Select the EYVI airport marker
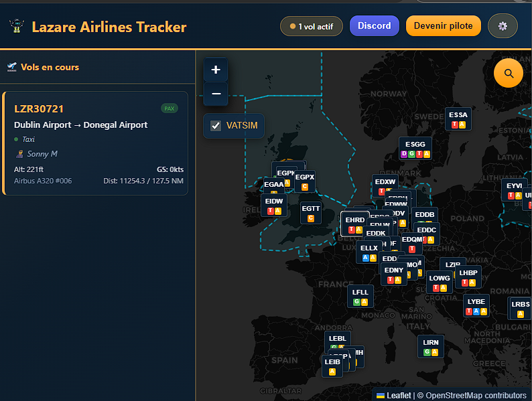 pyautogui.click(x=515, y=190)
